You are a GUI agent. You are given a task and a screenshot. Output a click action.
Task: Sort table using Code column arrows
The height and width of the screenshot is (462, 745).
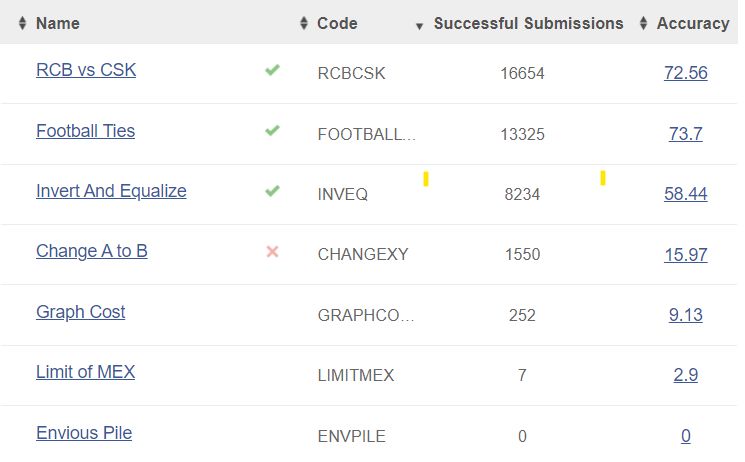click(304, 23)
